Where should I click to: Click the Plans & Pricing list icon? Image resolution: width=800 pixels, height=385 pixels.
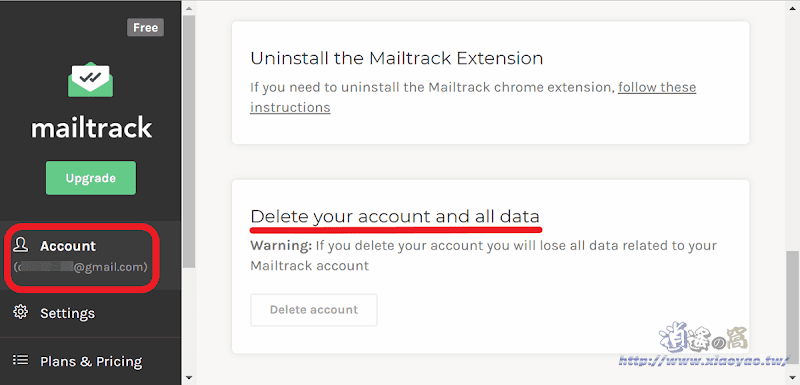coord(20,360)
